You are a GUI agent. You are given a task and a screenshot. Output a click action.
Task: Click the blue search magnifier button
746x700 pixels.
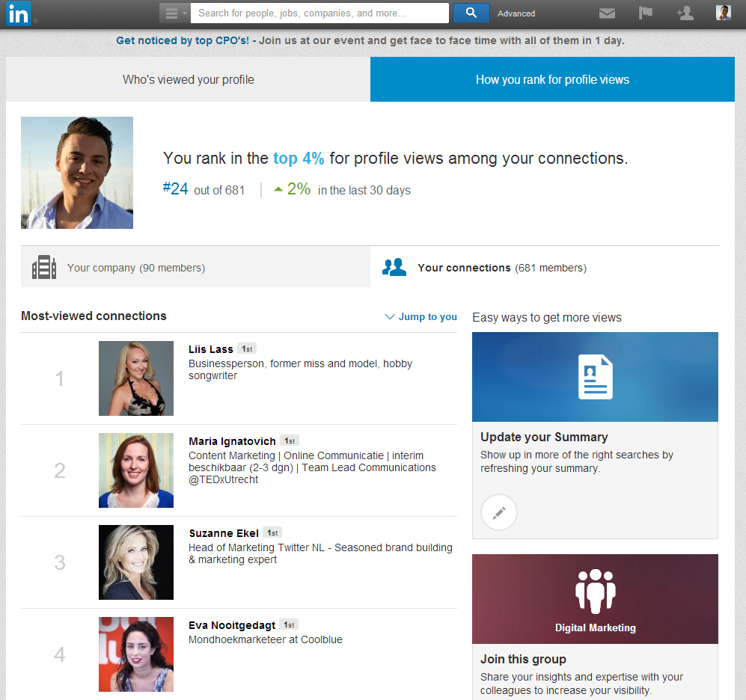[471, 13]
